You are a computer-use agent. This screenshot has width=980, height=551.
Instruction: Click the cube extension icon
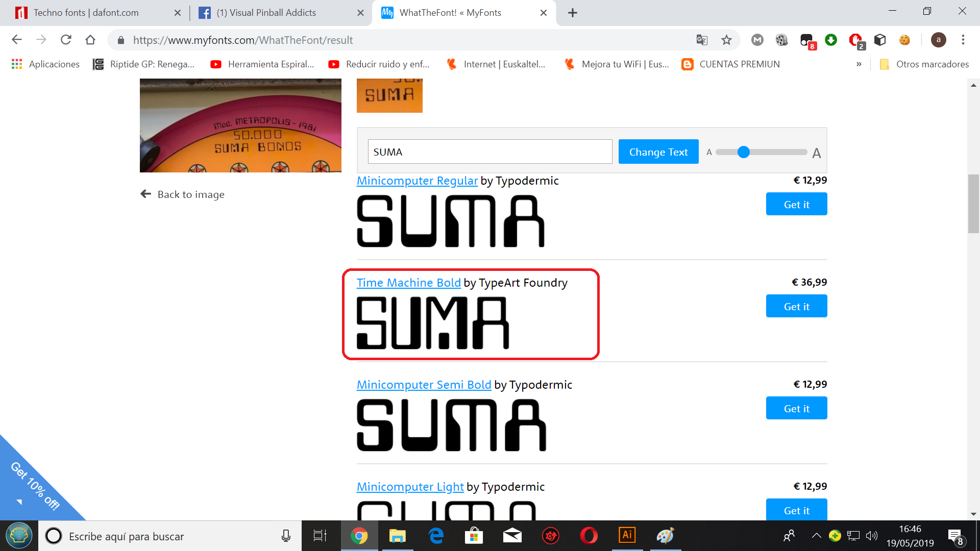pyautogui.click(x=880, y=40)
